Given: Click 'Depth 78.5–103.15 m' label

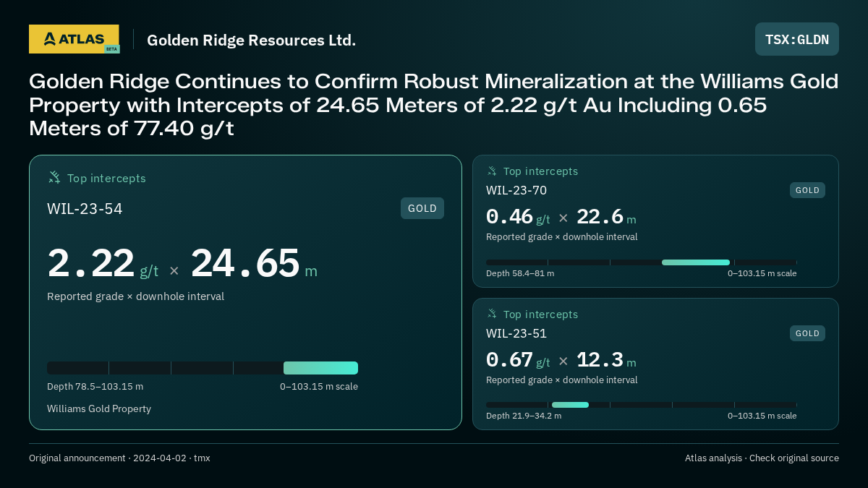Looking at the screenshot, I should click(95, 387).
